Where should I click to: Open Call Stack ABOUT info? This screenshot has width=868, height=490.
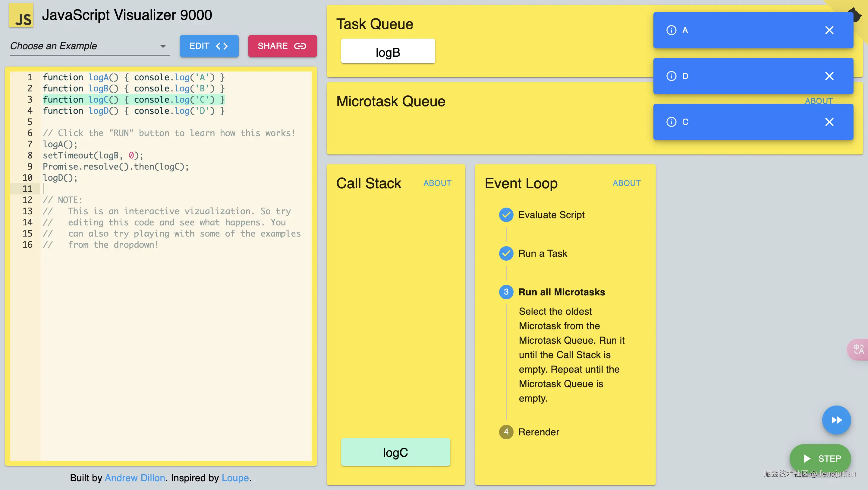tap(437, 183)
